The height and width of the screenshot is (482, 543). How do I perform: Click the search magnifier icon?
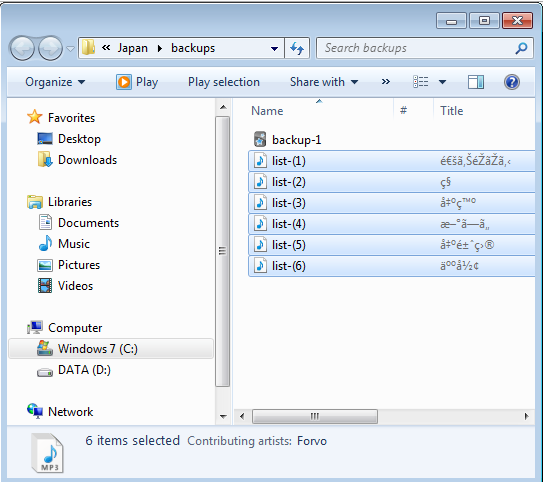tap(521, 48)
